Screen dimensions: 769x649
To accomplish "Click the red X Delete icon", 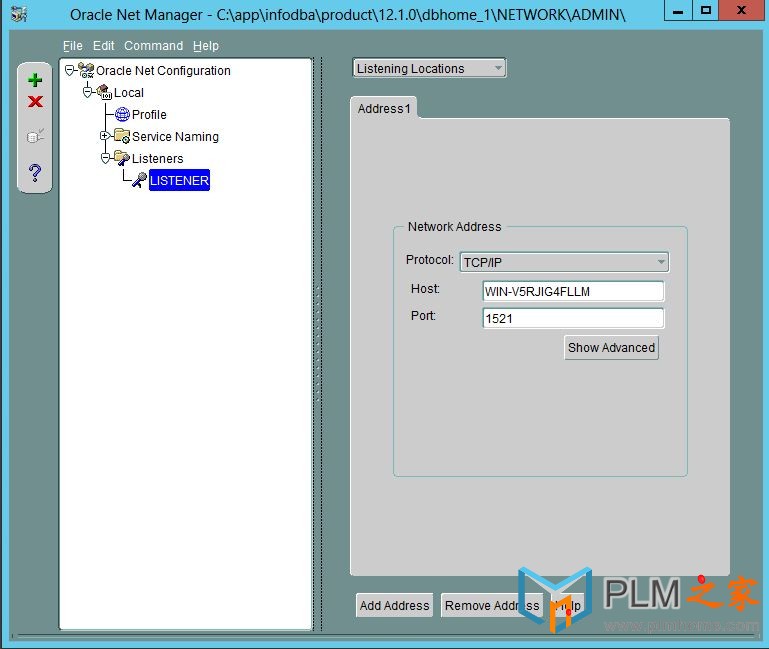I will 35,102.
